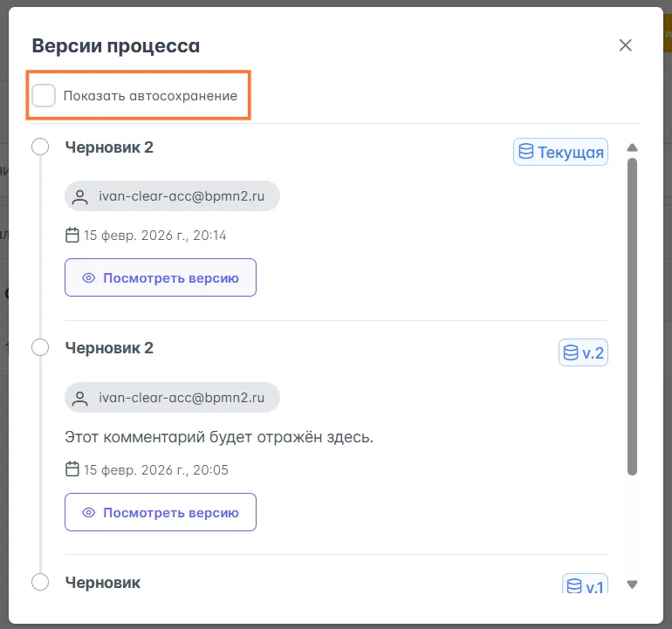Click the Черновик 2 title of the current version
Image resolution: width=672 pixels, height=629 pixels.
click(x=109, y=147)
